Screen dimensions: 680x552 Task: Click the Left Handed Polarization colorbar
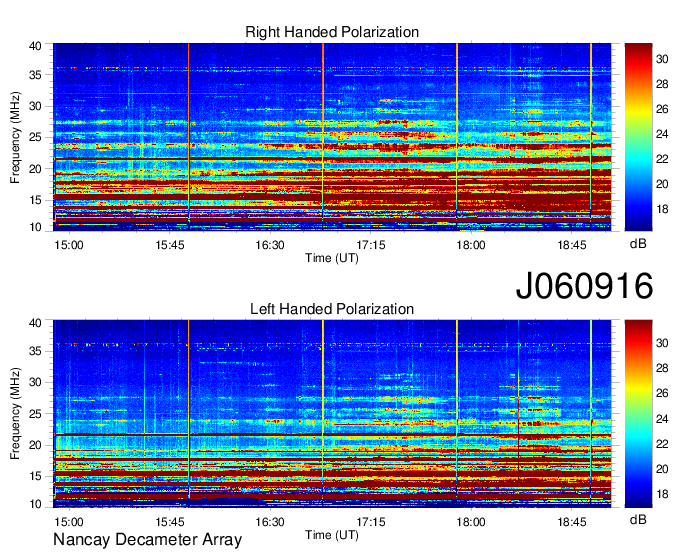click(x=638, y=414)
